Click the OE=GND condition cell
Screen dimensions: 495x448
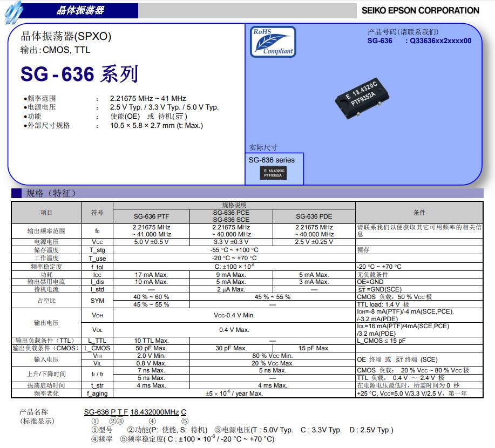419,282
